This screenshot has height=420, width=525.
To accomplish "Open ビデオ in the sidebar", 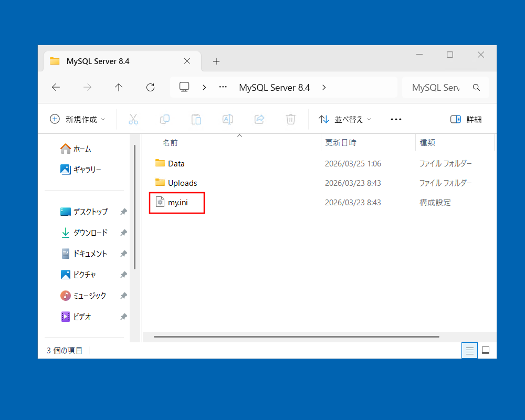I will pyautogui.click(x=76, y=317).
